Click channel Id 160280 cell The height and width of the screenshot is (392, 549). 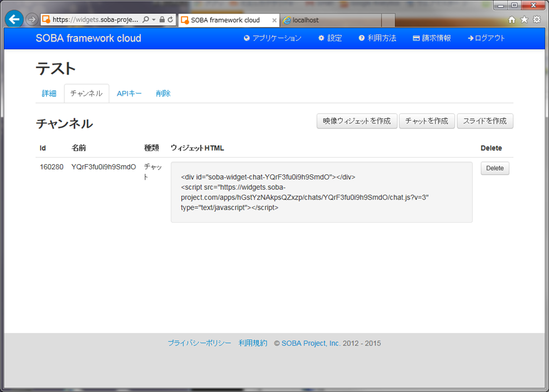[x=51, y=167]
